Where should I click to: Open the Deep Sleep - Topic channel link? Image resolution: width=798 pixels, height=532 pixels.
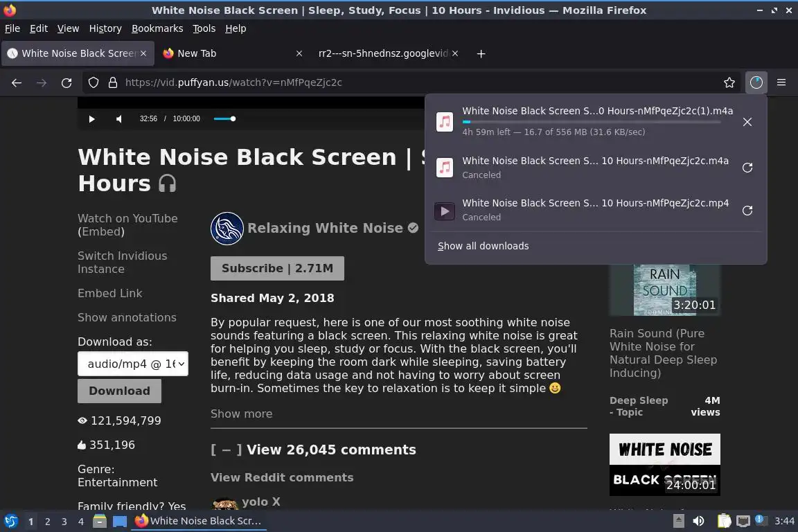click(x=639, y=406)
